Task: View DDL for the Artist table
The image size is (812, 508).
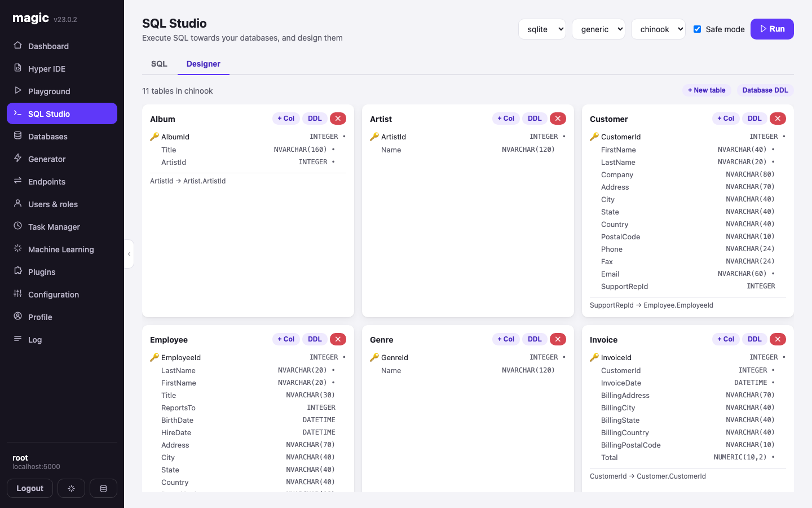Action: click(x=535, y=119)
